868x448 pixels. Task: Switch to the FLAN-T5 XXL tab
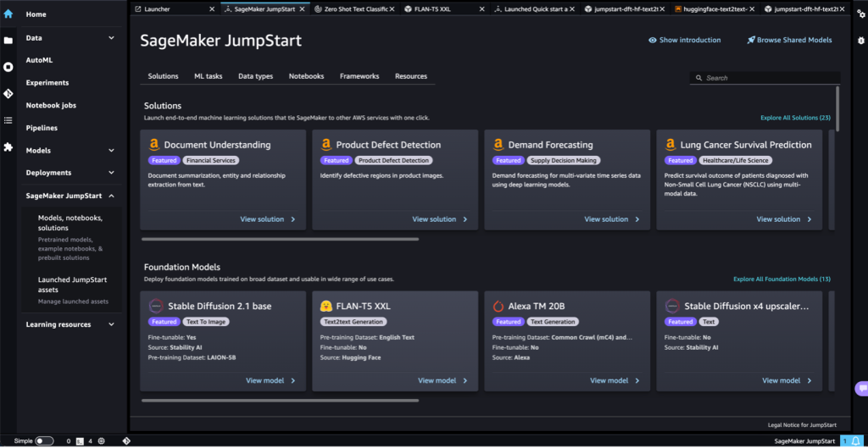pos(442,8)
